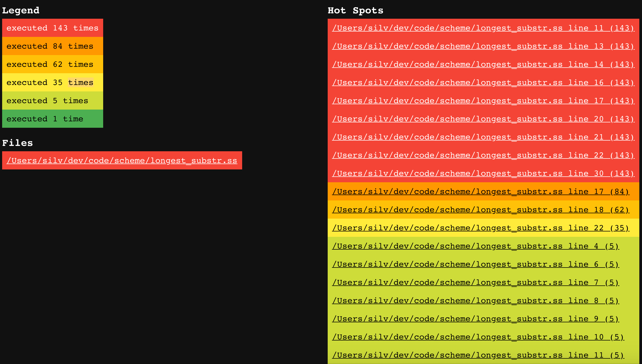The width and height of the screenshot is (642, 364).
Task: Open hot spot line 18 (62)
Action: (x=481, y=210)
